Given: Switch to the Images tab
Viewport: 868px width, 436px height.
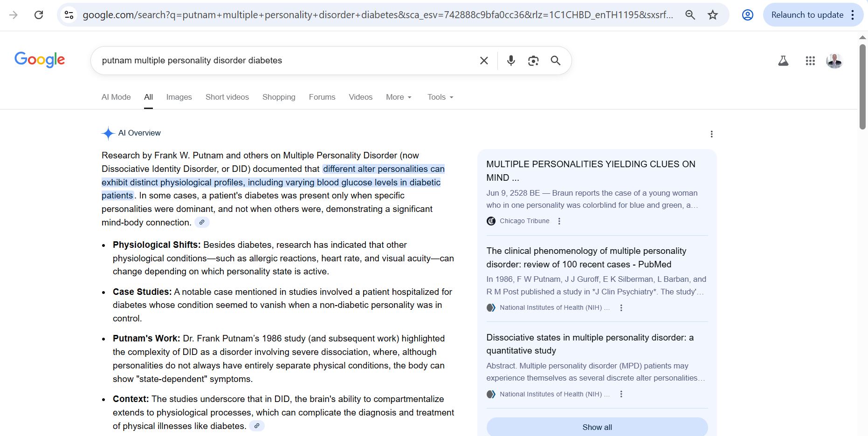Looking at the screenshot, I should (x=179, y=97).
